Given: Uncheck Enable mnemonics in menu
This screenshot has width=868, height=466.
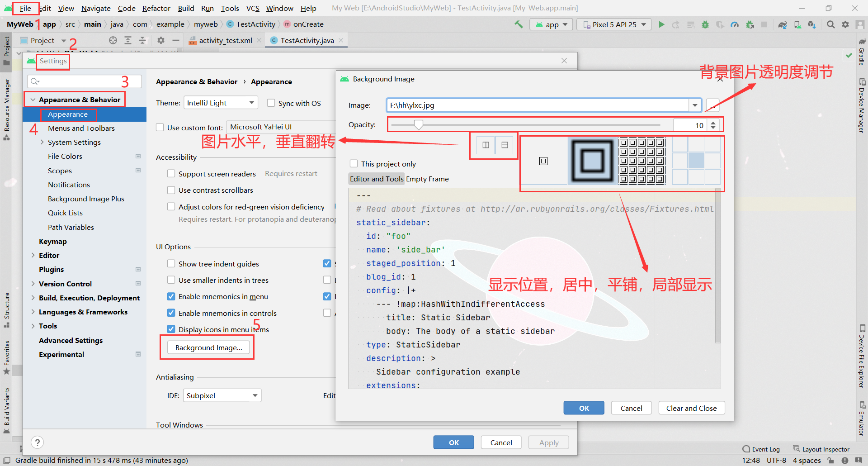Looking at the screenshot, I should coord(171,296).
